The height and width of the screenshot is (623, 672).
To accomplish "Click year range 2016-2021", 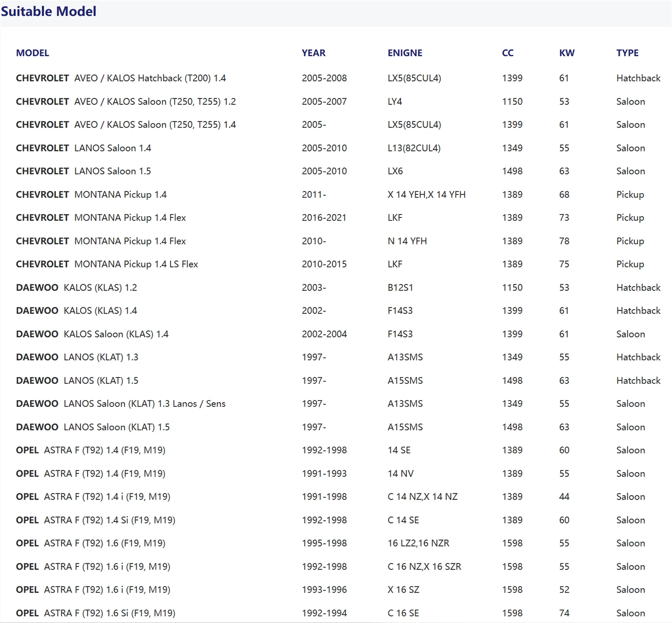I will pos(324,218).
